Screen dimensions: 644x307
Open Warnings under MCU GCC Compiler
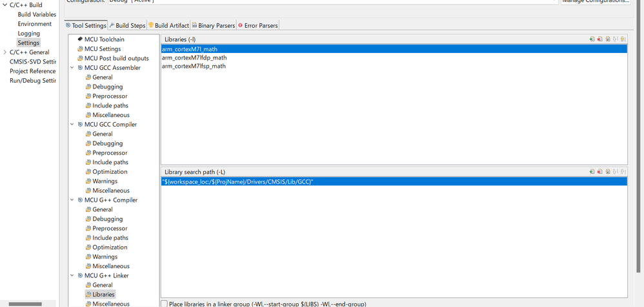(101, 182)
